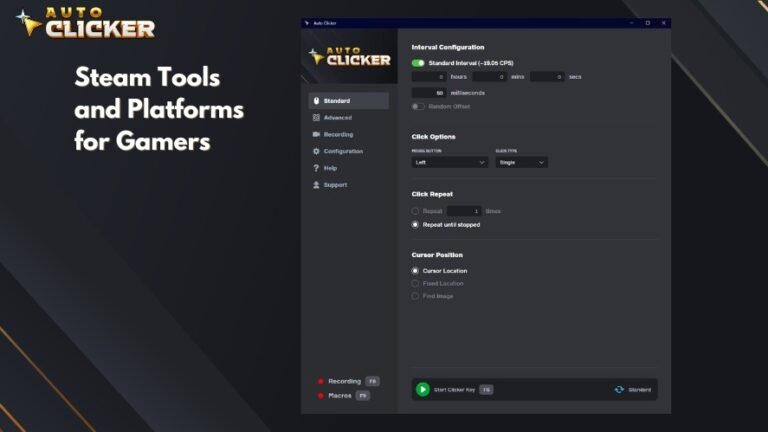Click the blue Standard mode refresh icon
Image resolution: width=768 pixels, height=432 pixels.
619,389
